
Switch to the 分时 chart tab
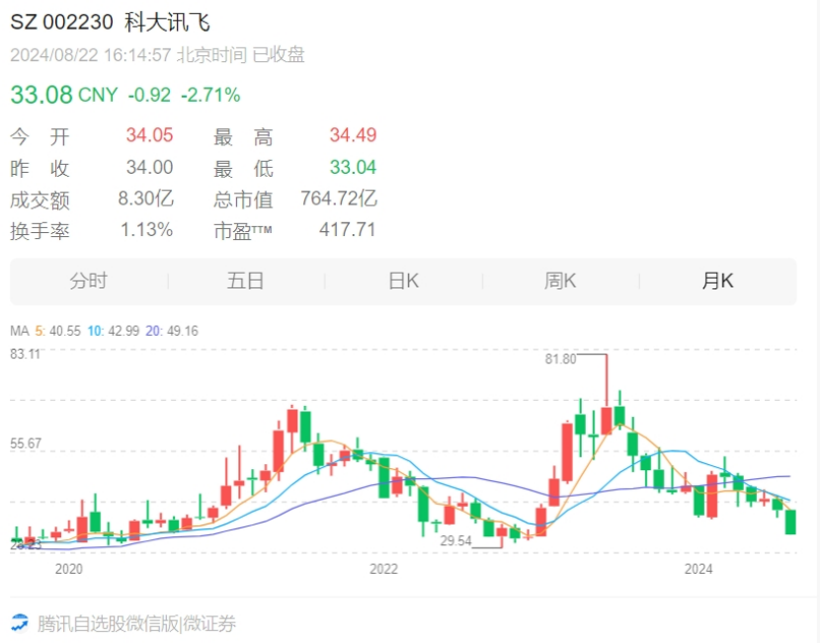click(x=88, y=282)
